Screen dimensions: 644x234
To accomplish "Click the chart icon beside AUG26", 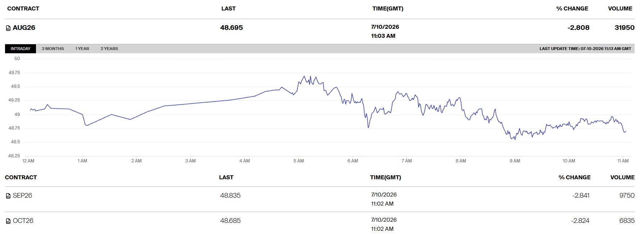I will point(8,28).
